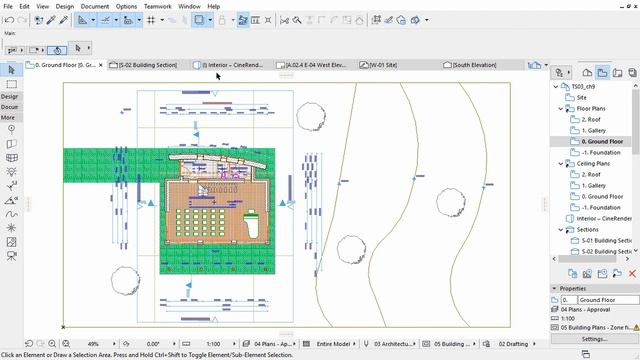640x360 pixels.
Task: Select the Arrow tool in the toolbox
Action: click(11, 70)
